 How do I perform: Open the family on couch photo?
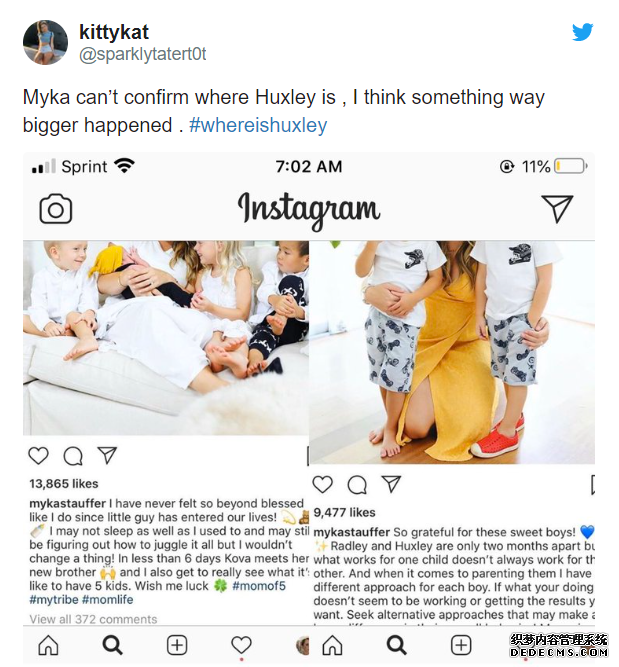click(x=165, y=335)
